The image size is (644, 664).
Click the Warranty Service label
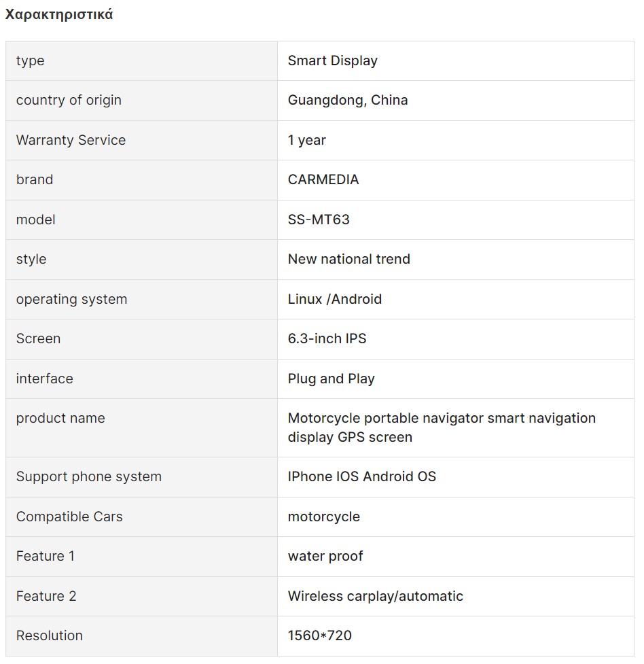(x=71, y=140)
